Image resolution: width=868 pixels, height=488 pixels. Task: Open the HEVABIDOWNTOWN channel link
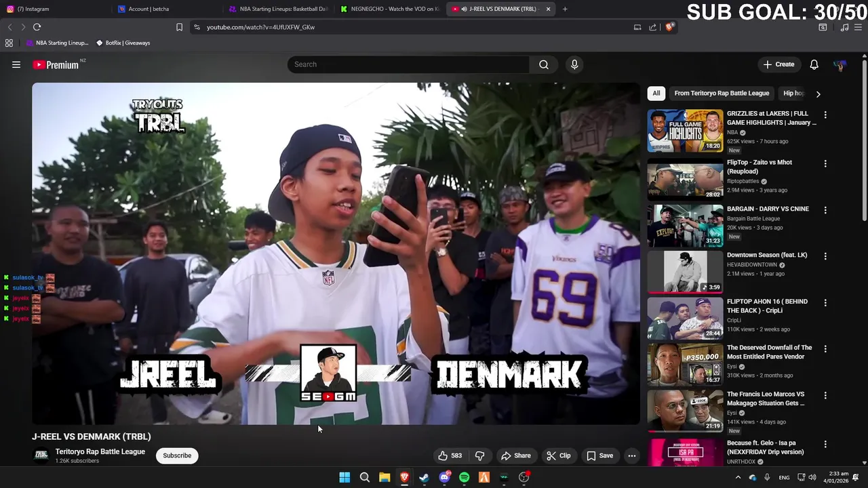pyautogui.click(x=752, y=265)
